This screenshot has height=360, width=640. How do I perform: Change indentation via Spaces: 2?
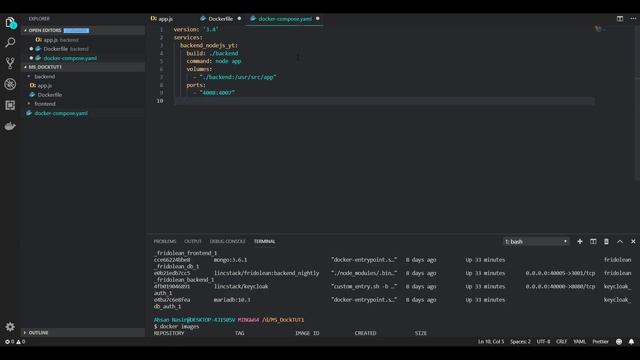point(520,342)
